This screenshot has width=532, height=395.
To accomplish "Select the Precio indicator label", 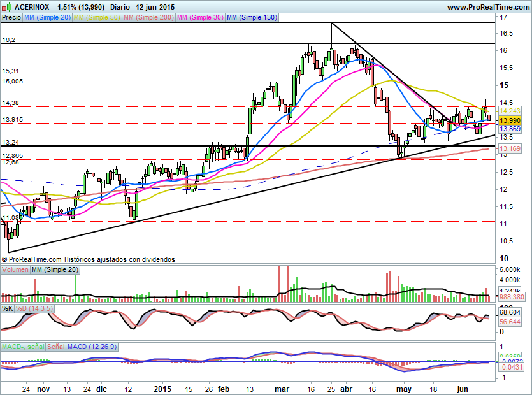I will (x=11, y=18).
